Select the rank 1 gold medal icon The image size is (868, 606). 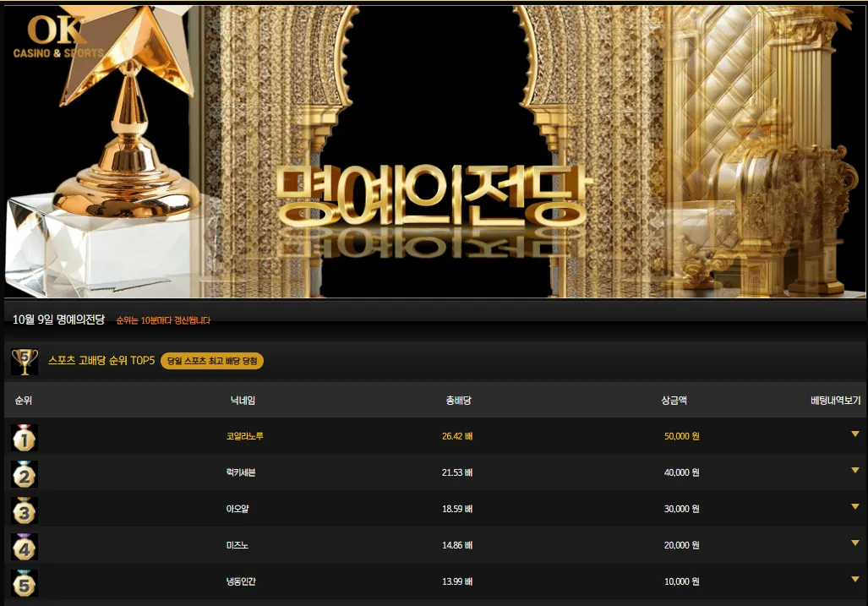click(25, 437)
